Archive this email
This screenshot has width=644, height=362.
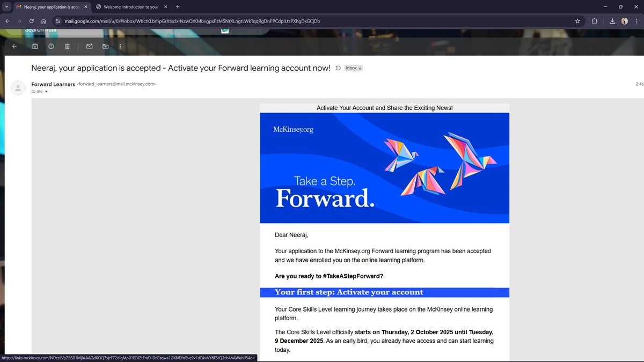(x=35, y=47)
